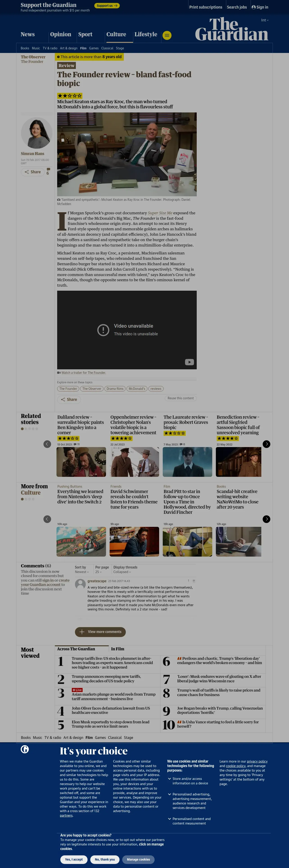Image resolution: width=289 pixels, height=868 pixels.
Task: Click the unavailable video player
Action: (x=127, y=330)
